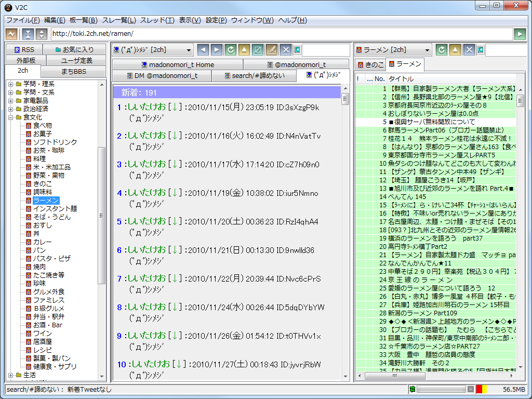Open the スレッド(T) menu
532x399 pixels.
tap(157, 20)
